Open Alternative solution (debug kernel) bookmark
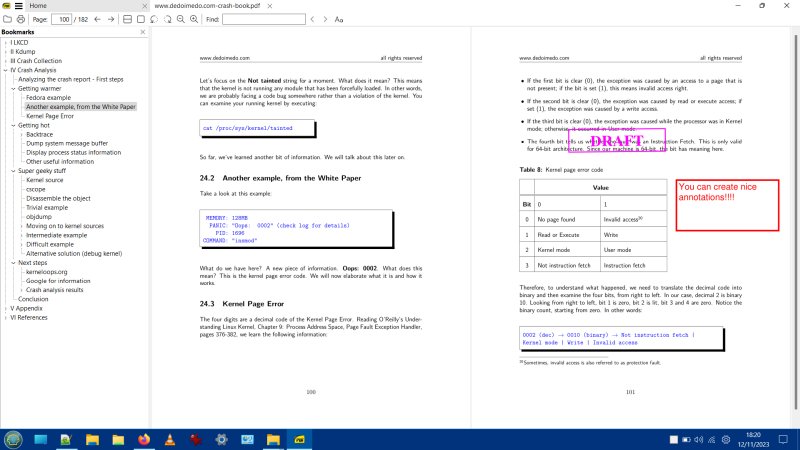800x450 pixels. [x=74, y=254]
